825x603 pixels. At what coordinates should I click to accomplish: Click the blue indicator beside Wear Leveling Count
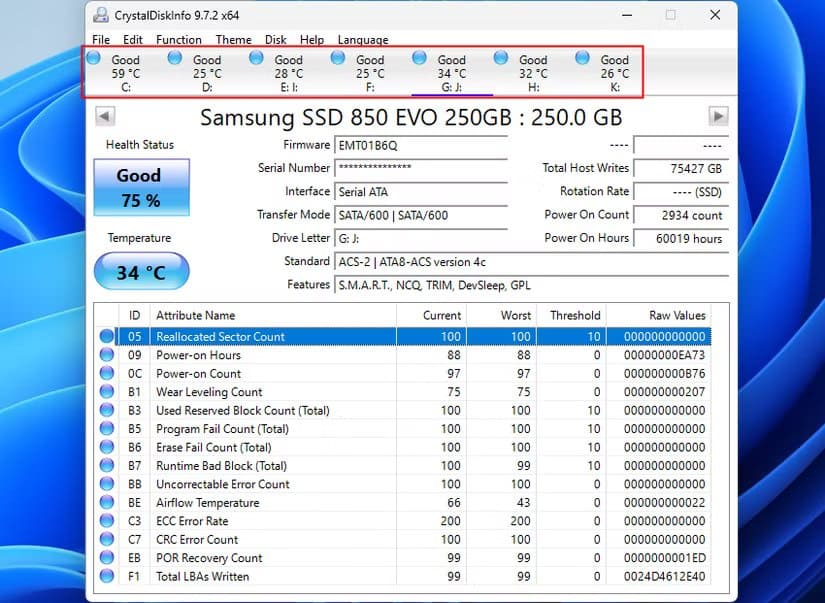107,392
